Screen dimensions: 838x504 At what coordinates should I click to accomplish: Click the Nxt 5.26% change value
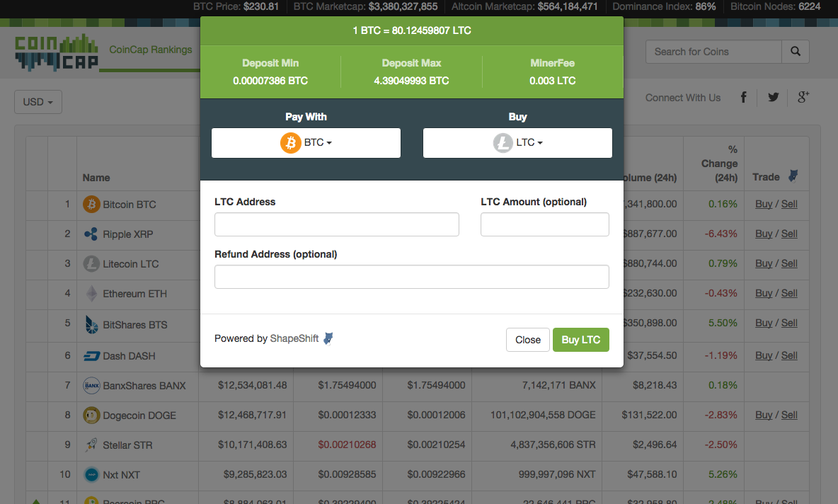pos(723,474)
